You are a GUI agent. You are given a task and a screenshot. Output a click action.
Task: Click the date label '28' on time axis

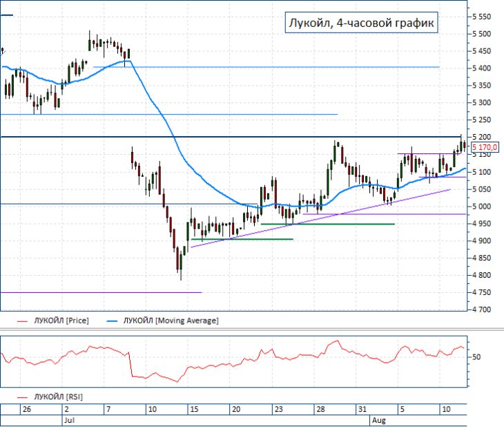click(x=320, y=410)
